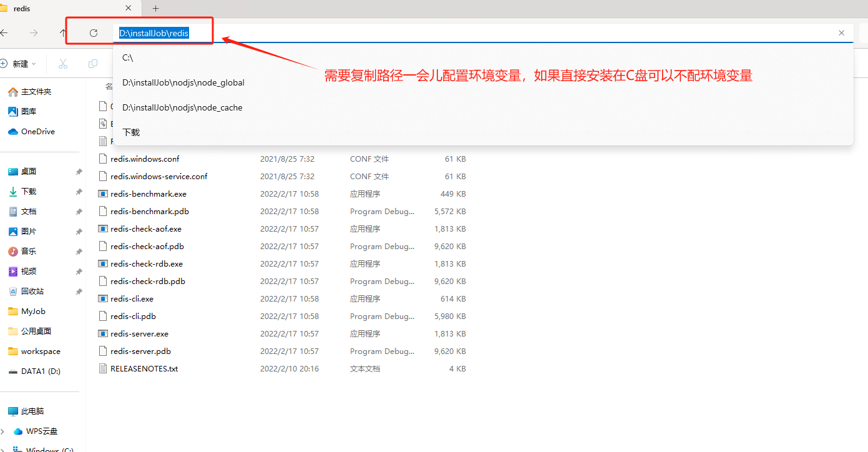Choose nodejs\node_global path suggestion
The image size is (868, 452).
pyautogui.click(x=483, y=82)
